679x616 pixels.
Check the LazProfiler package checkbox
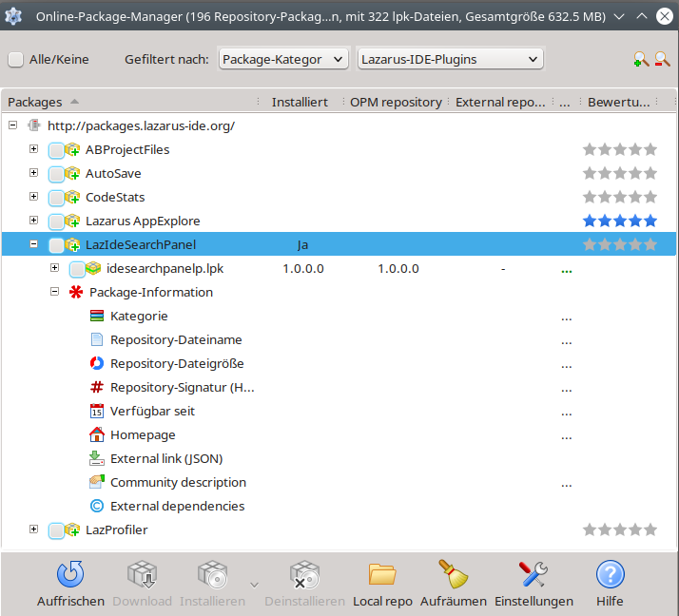click(x=56, y=530)
